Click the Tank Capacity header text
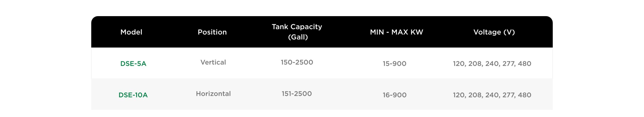The height and width of the screenshot is (117, 644). click(297, 27)
